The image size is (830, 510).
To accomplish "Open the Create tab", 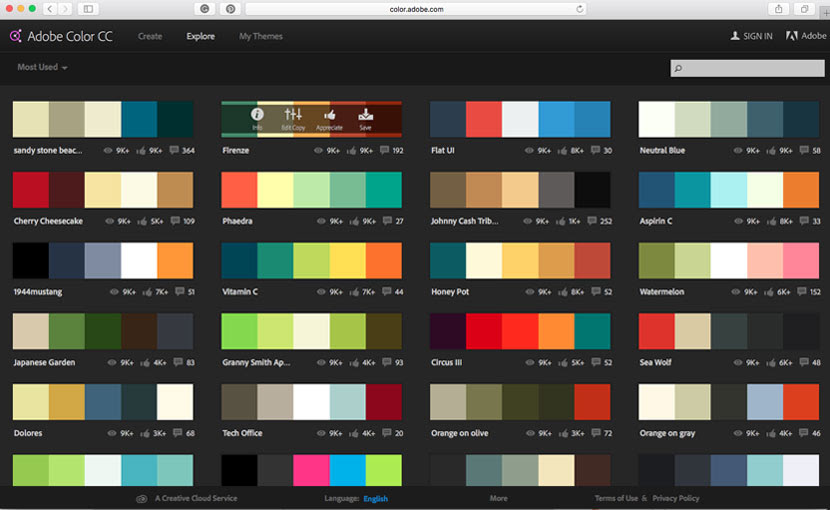I will [150, 36].
